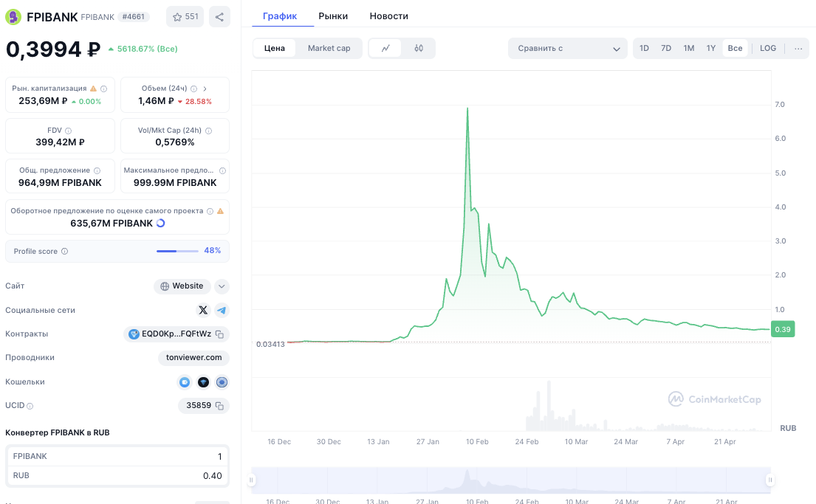Click the green 0.39 current price tag
Screen dimensions: 816x504
coord(783,329)
